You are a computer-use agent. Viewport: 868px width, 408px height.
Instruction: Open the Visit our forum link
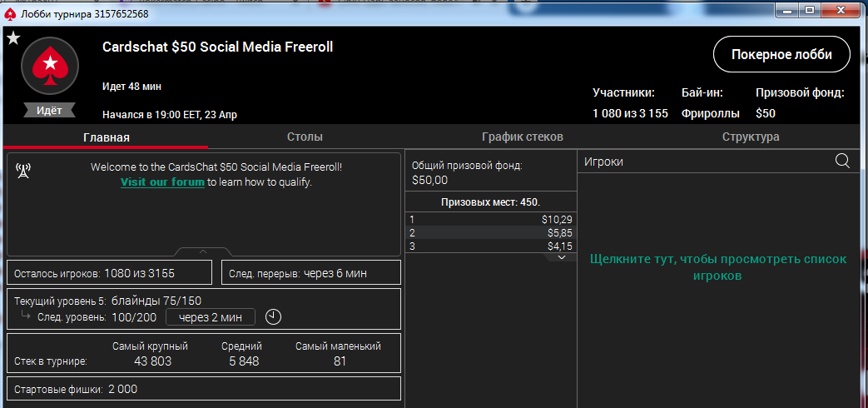pyautogui.click(x=162, y=182)
